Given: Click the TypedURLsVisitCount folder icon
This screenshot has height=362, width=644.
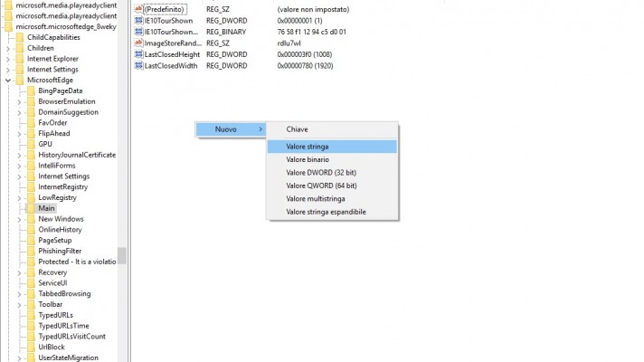Looking at the screenshot, I should click(31, 337).
